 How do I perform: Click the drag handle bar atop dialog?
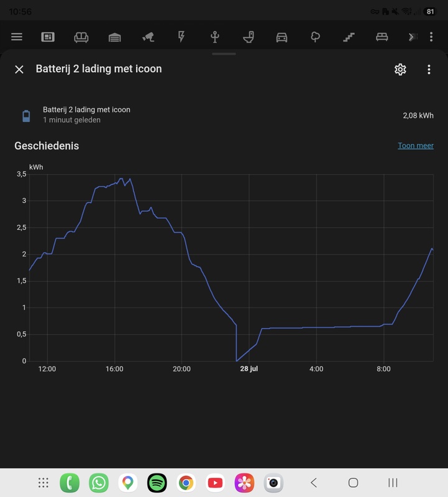point(224,54)
